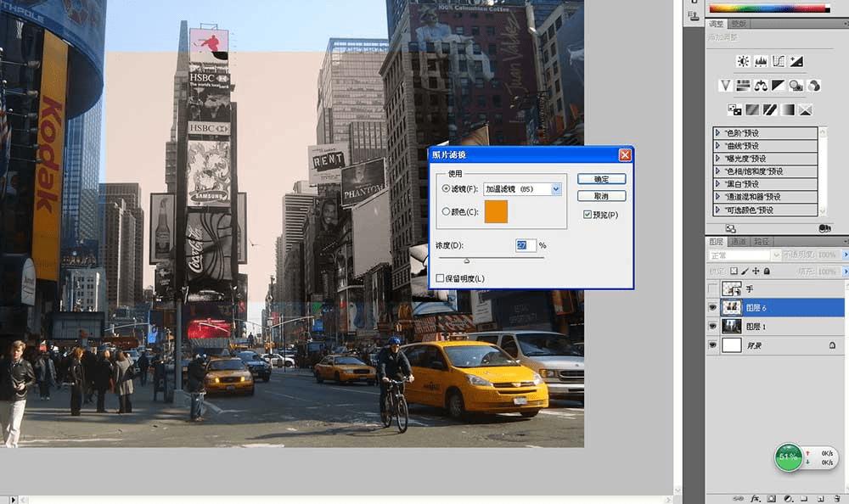Image resolution: width=849 pixels, height=504 pixels.
Task: Hide the 背景 layer eye
Action: pyautogui.click(x=712, y=344)
